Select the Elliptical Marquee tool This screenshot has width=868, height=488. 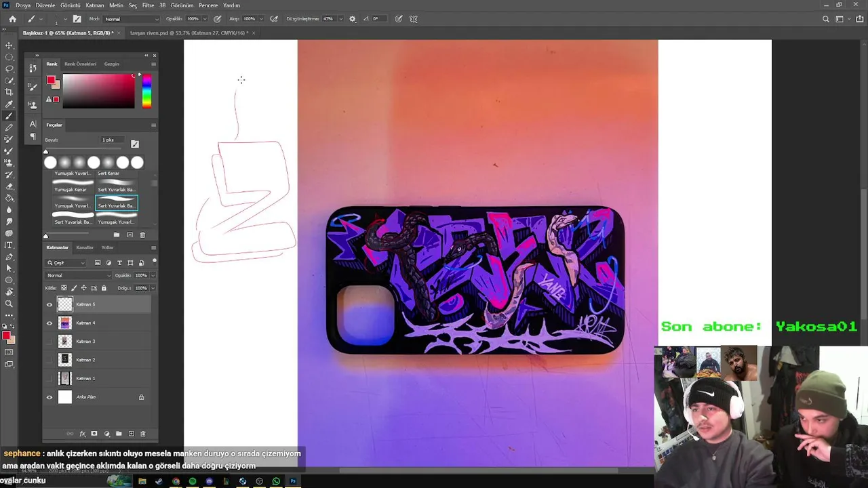coord(9,57)
